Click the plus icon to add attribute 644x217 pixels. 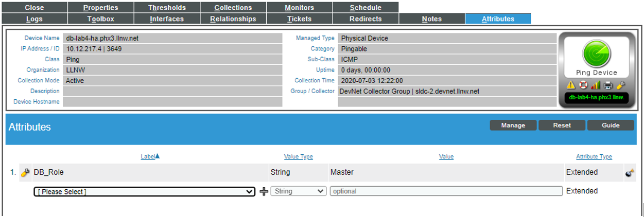pyautogui.click(x=264, y=191)
